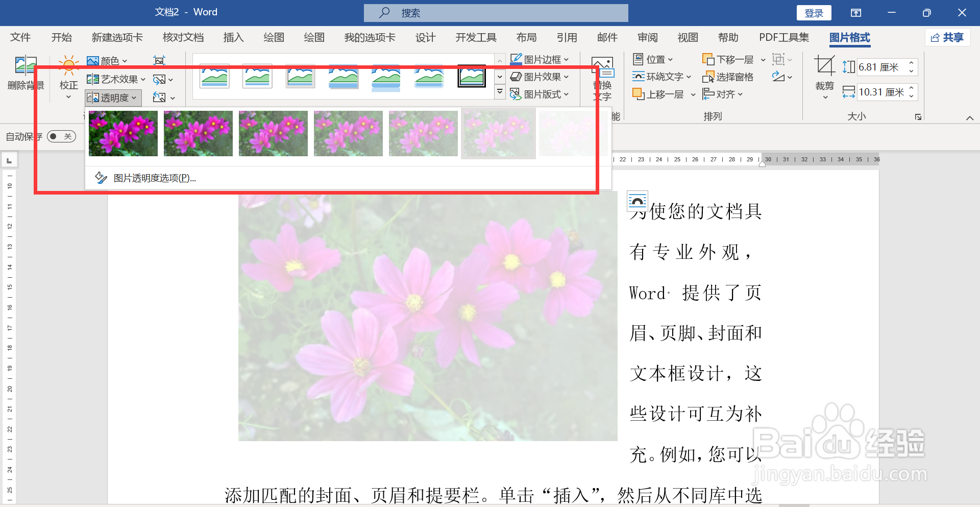The image size is (980, 507).
Task: Switch to the 插入 (Insert) ribbon tab
Action: 233,37
